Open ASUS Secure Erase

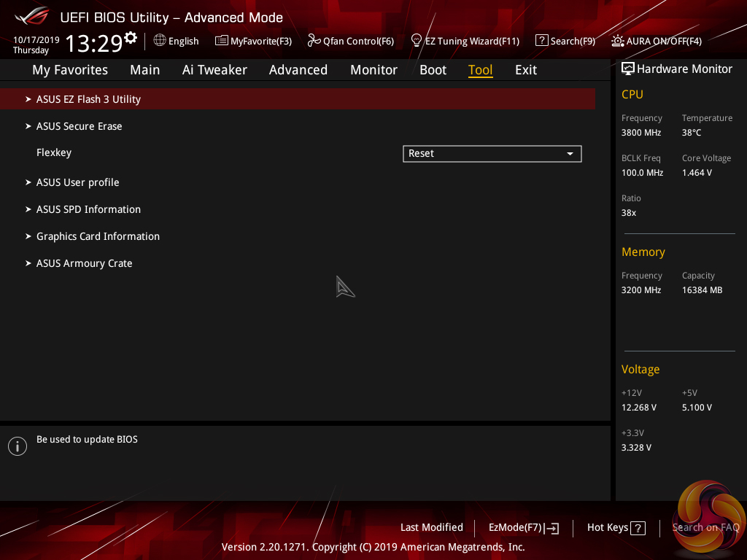coord(79,126)
